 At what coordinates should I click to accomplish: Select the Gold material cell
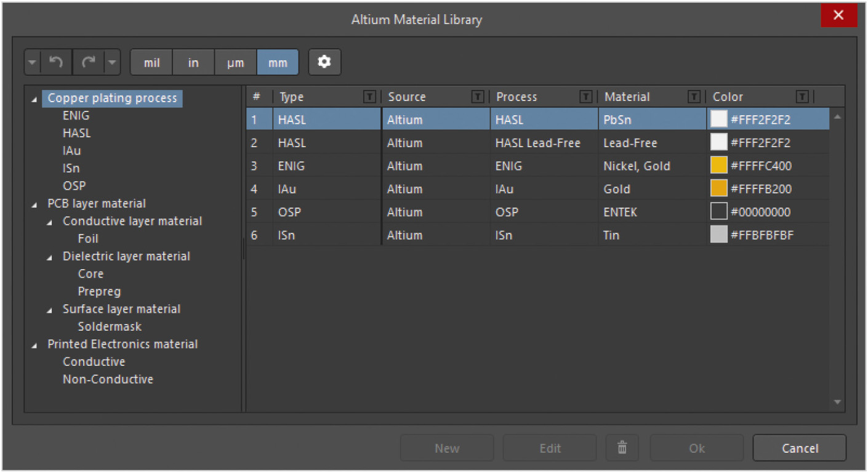click(653, 189)
